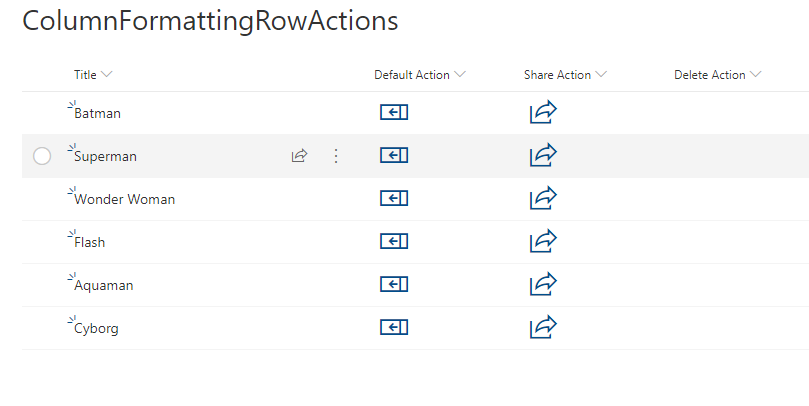Expand the Title column header dropdown

coord(107,75)
